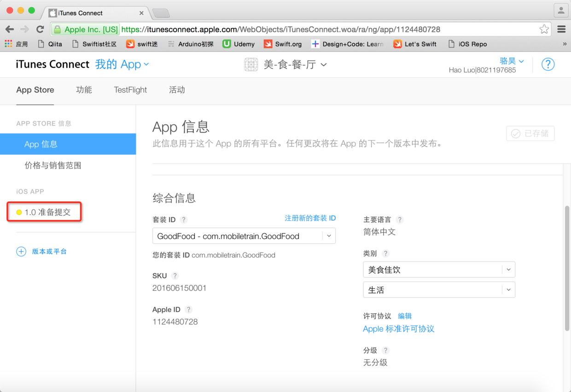Screen dimensions: 571x392
Task: Open the Let's Swift bookmark
Action: tap(415, 44)
